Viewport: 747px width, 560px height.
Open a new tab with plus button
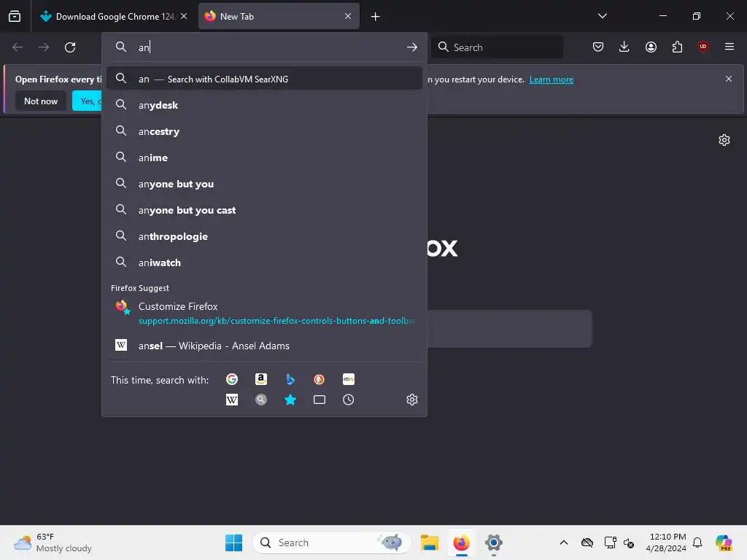pos(376,17)
